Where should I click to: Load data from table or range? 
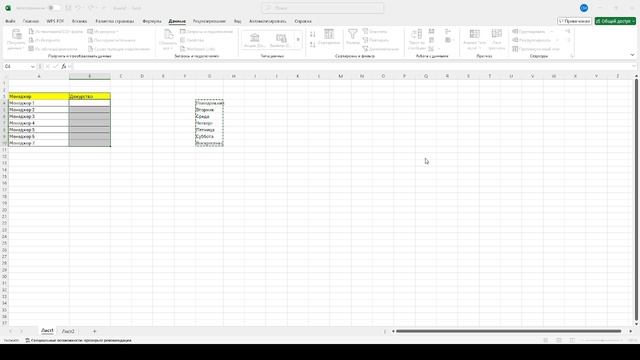pos(53,49)
